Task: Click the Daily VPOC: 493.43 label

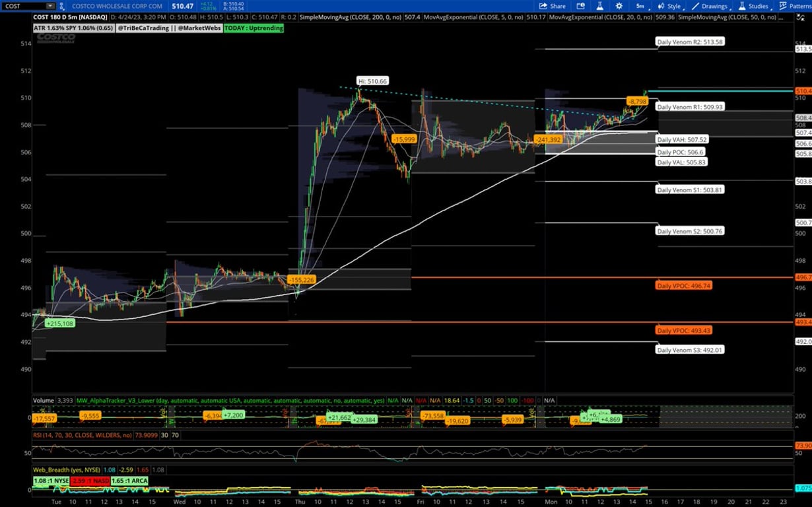Action: (684, 330)
